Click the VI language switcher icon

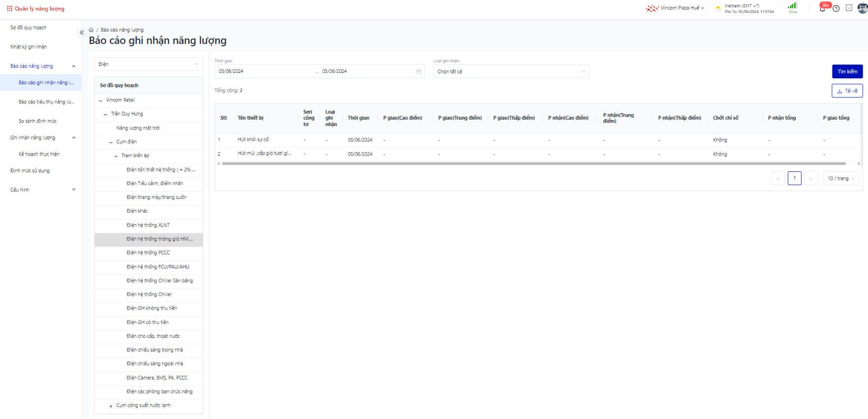849,8
